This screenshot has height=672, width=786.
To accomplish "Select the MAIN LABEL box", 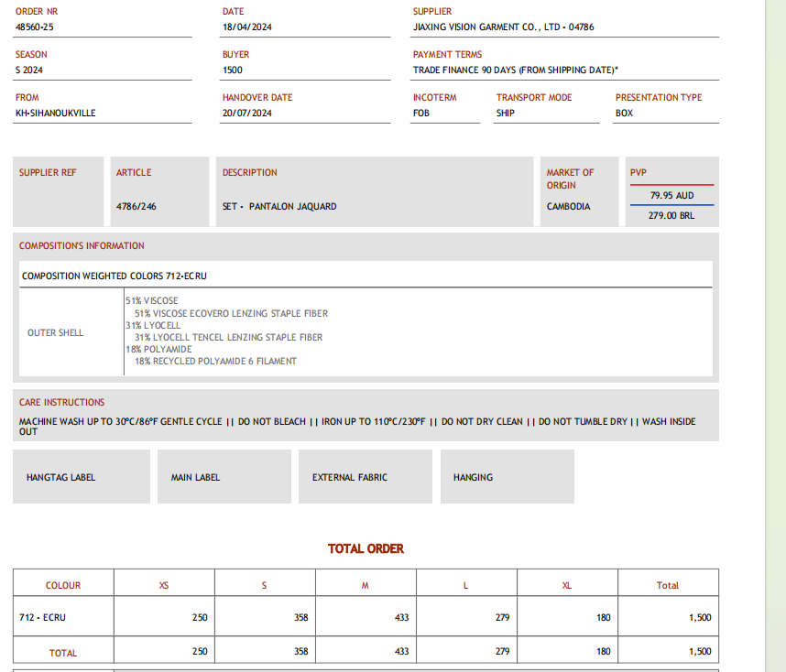I will point(224,477).
